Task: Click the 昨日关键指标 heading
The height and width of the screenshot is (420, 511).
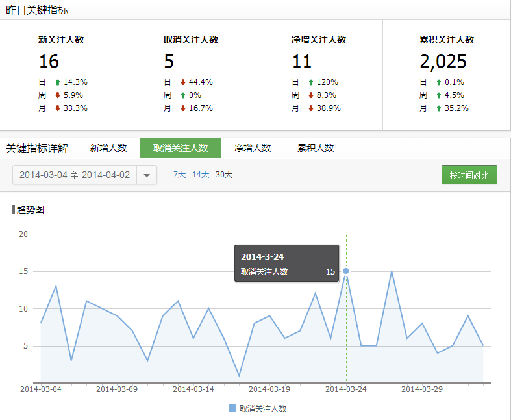Action: click(37, 10)
